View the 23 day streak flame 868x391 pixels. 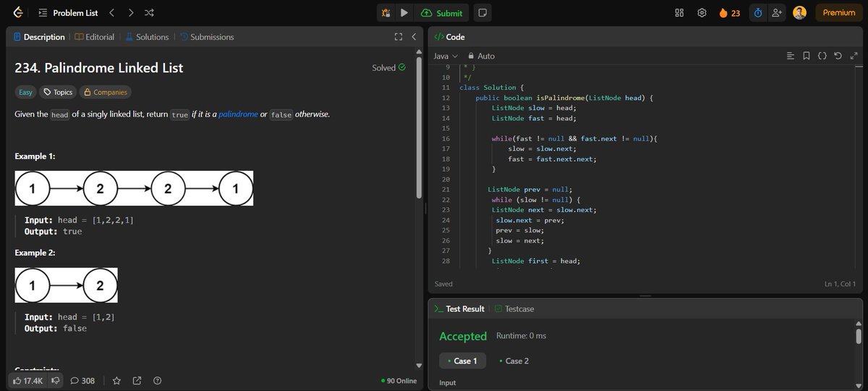[x=729, y=12]
